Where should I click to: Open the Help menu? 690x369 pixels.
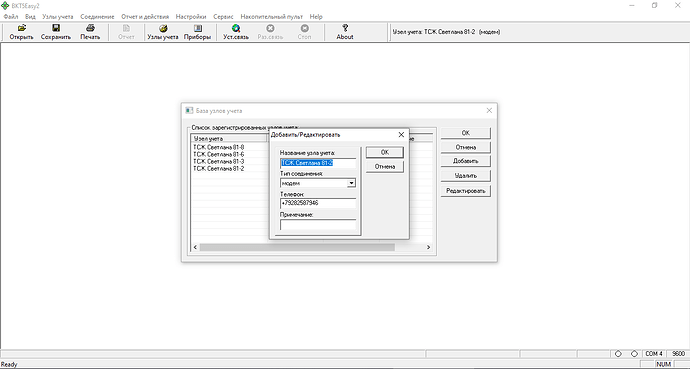pos(316,17)
